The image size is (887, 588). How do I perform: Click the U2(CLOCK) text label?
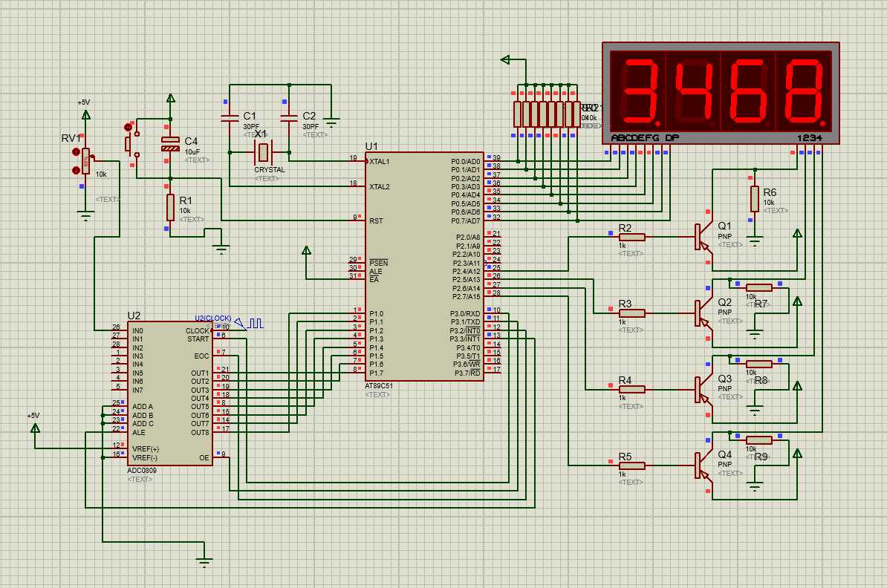point(213,318)
